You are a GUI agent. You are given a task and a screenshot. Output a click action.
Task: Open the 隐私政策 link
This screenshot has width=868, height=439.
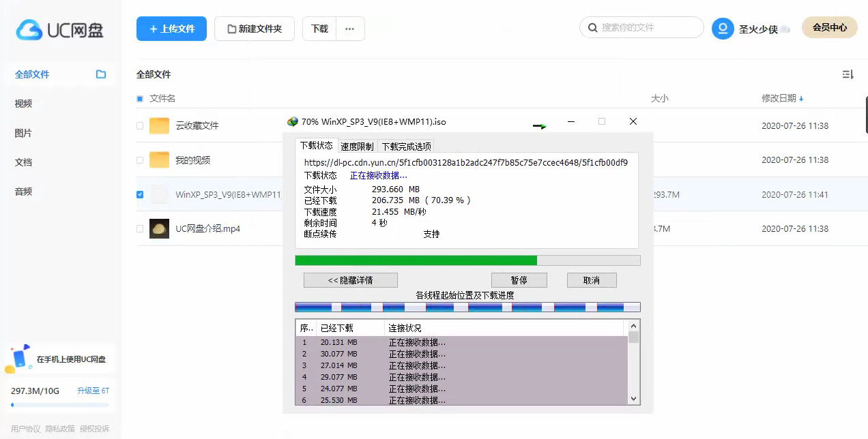point(60,429)
